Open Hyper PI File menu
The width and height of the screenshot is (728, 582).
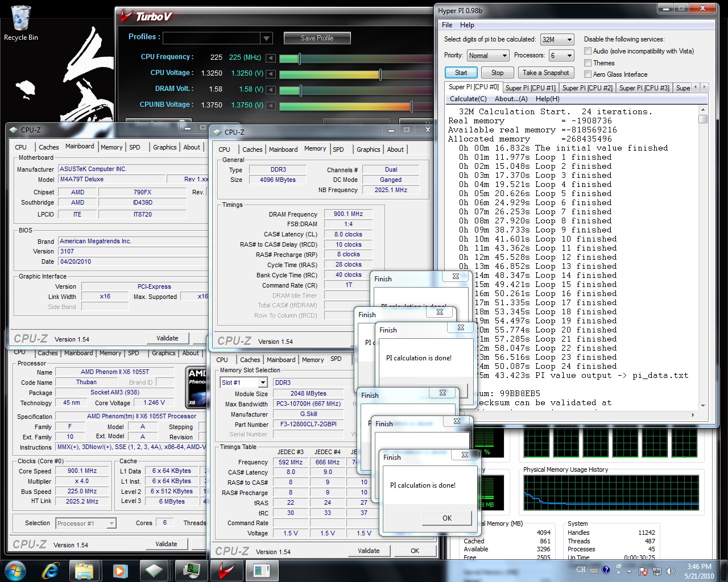447,25
